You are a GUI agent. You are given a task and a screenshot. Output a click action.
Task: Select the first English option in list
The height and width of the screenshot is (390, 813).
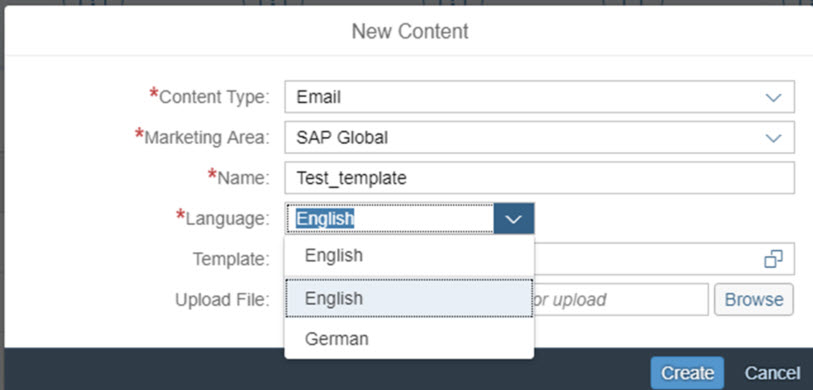[x=409, y=256]
